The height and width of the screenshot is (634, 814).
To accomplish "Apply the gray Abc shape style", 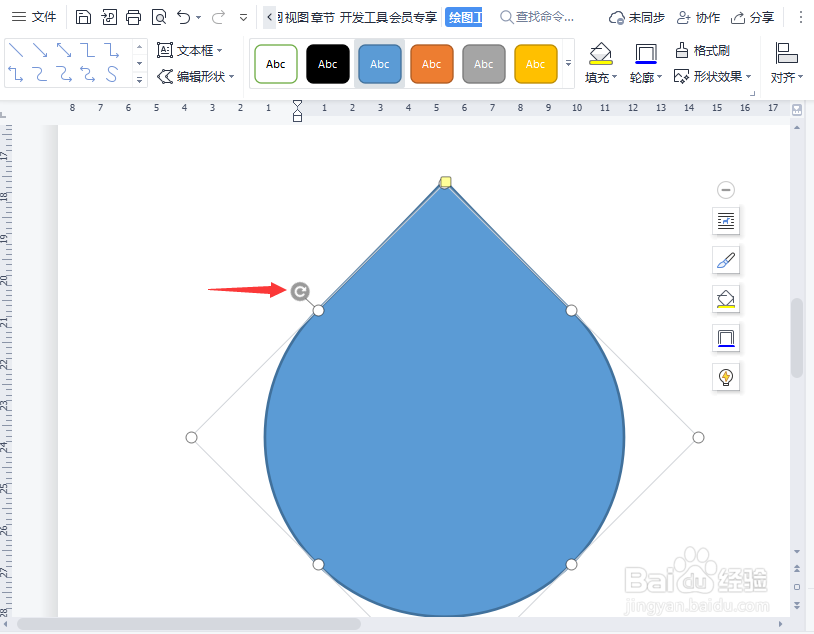I will (483, 64).
